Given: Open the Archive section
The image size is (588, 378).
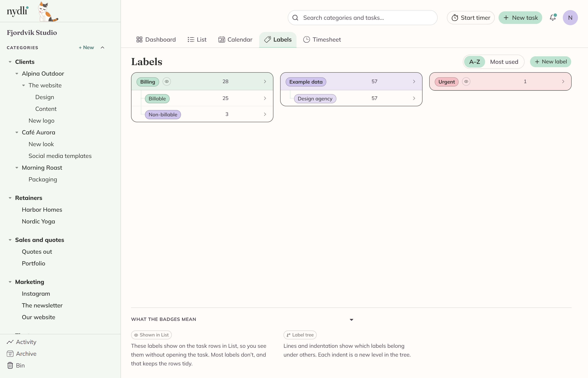Looking at the screenshot, I should [22, 354].
